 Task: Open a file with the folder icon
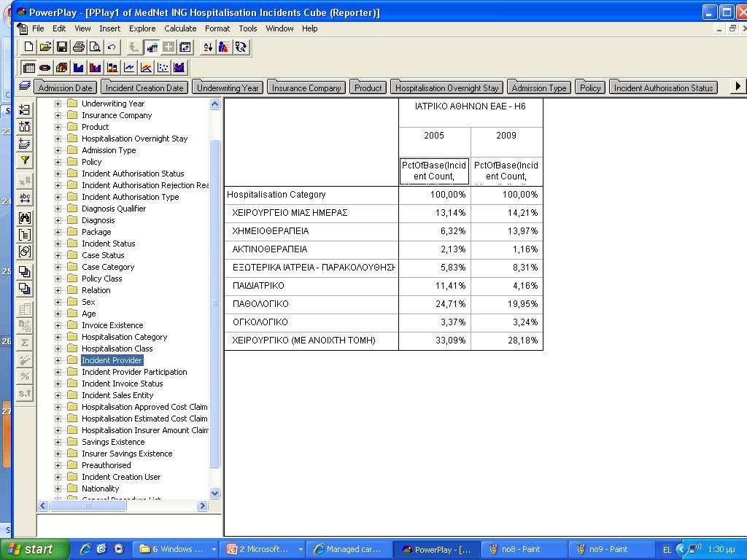tap(45, 47)
